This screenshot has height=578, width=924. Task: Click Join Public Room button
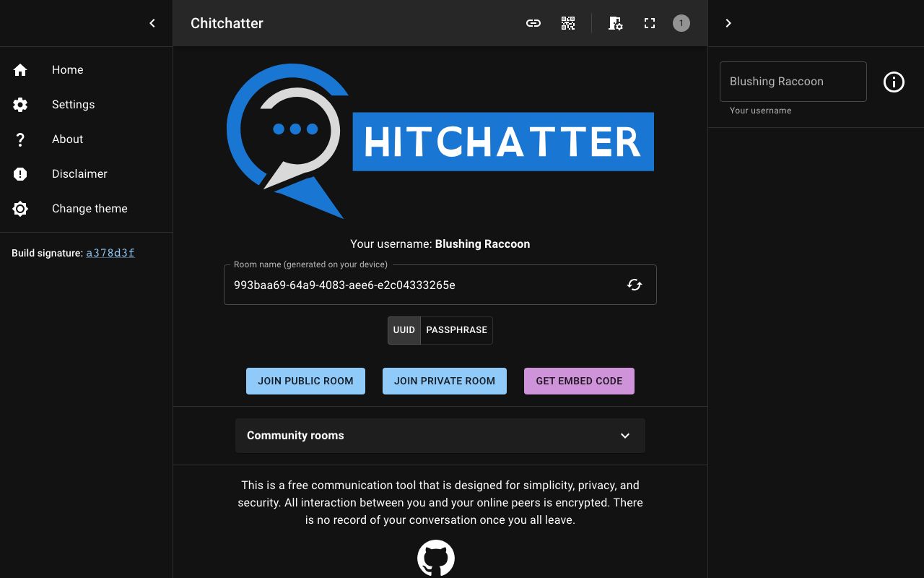point(306,381)
